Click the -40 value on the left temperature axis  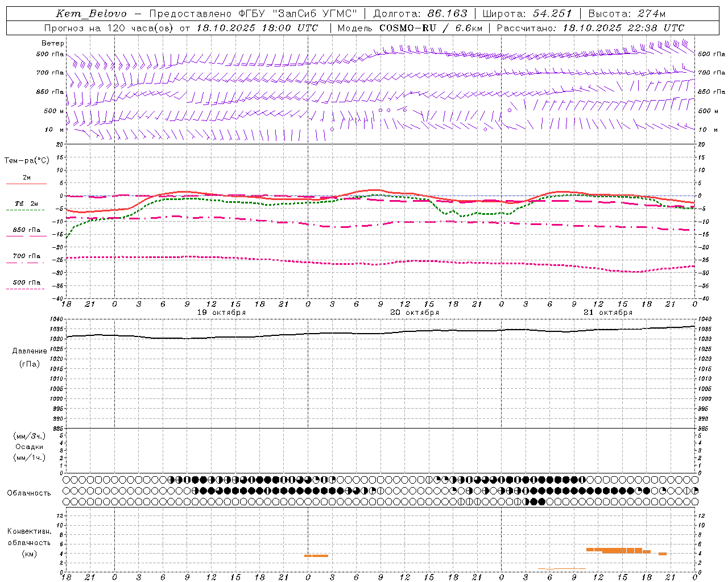59,298
